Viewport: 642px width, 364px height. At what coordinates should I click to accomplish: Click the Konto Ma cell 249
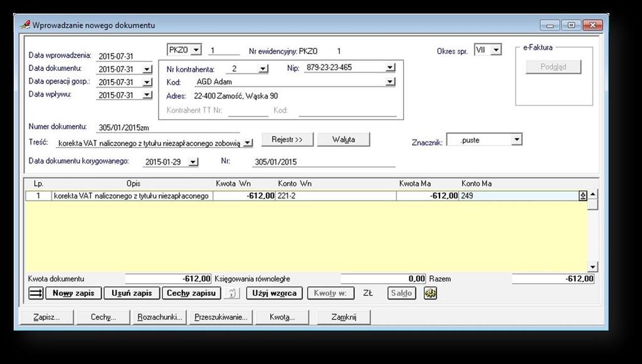click(x=519, y=196)
